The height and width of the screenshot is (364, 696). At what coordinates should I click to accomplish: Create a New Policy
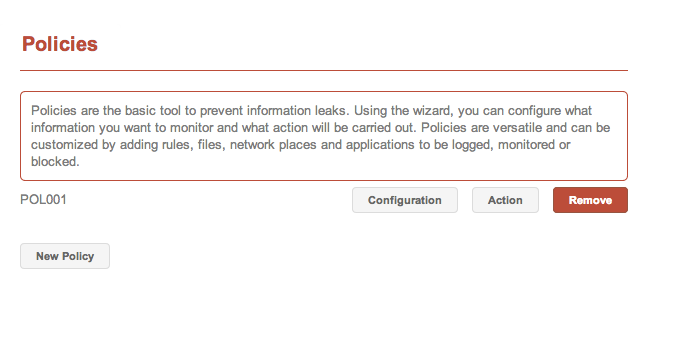coord(65,256)
